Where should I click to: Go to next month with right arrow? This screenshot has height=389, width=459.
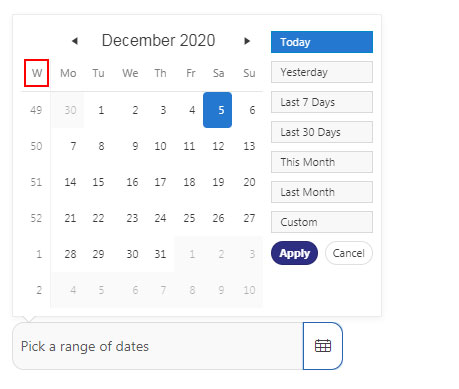[x=247, y=41]
